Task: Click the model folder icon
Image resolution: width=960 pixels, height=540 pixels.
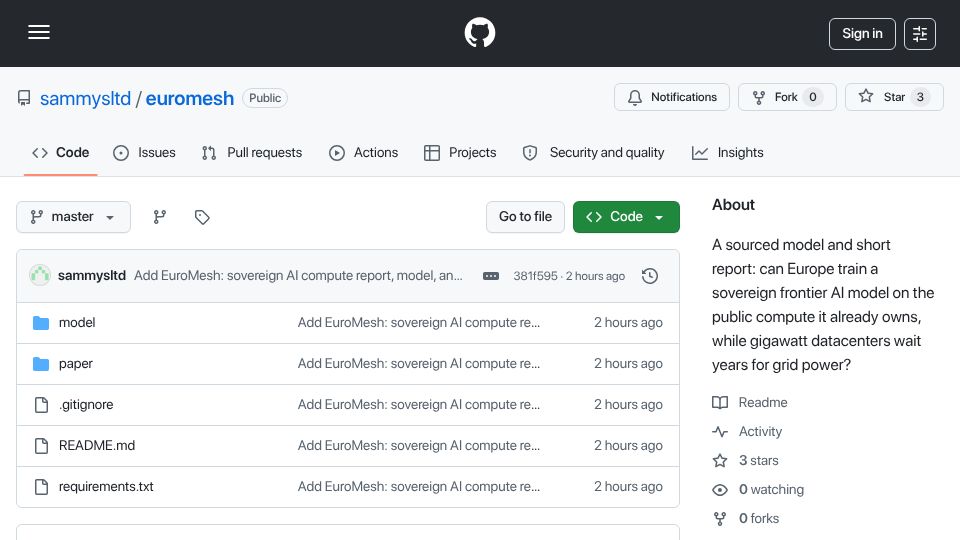Action: [x=41, y=323]
